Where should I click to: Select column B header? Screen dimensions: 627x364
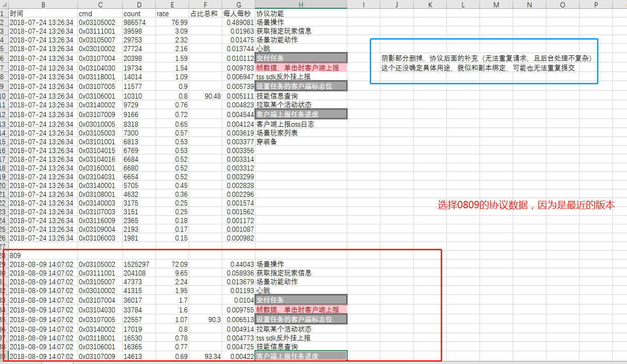click(43, 5)
